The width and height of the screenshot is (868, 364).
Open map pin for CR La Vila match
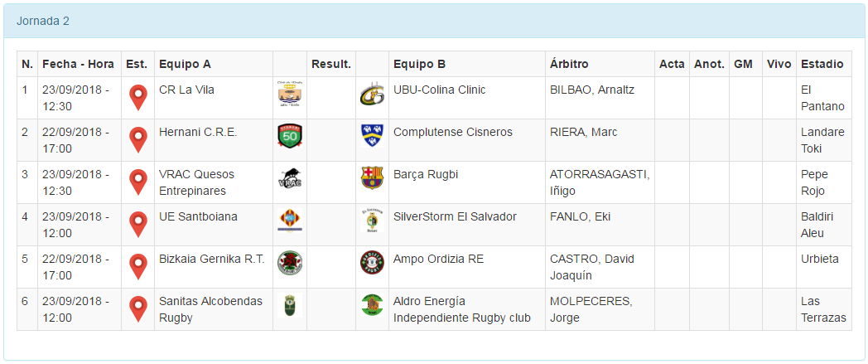pos(137,96)
